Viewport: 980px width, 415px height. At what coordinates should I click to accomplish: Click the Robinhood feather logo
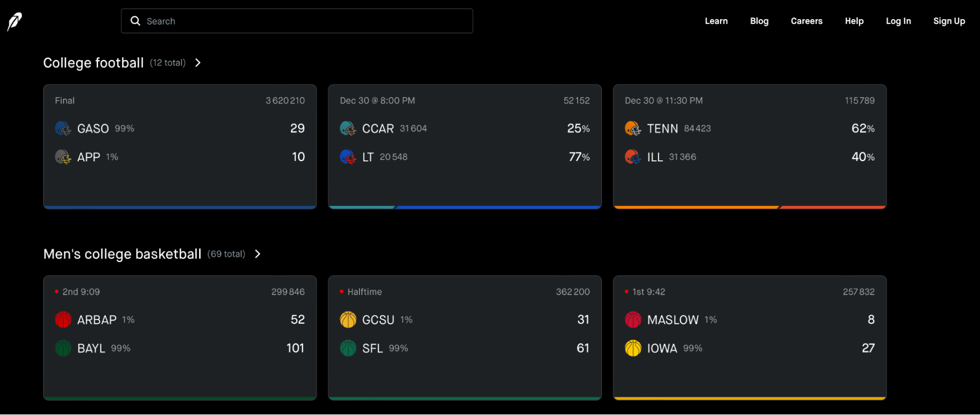pyautogui.click(x=14, y=21)
